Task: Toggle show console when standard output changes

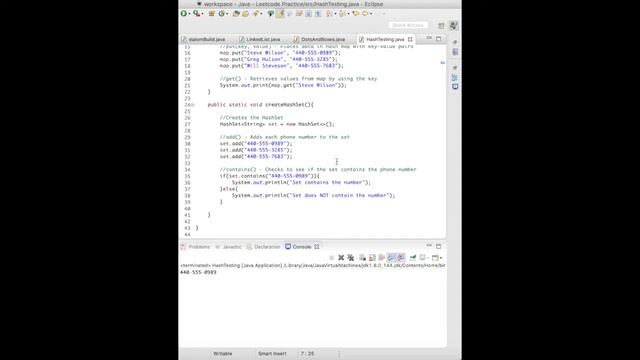Action: point(391,258)
